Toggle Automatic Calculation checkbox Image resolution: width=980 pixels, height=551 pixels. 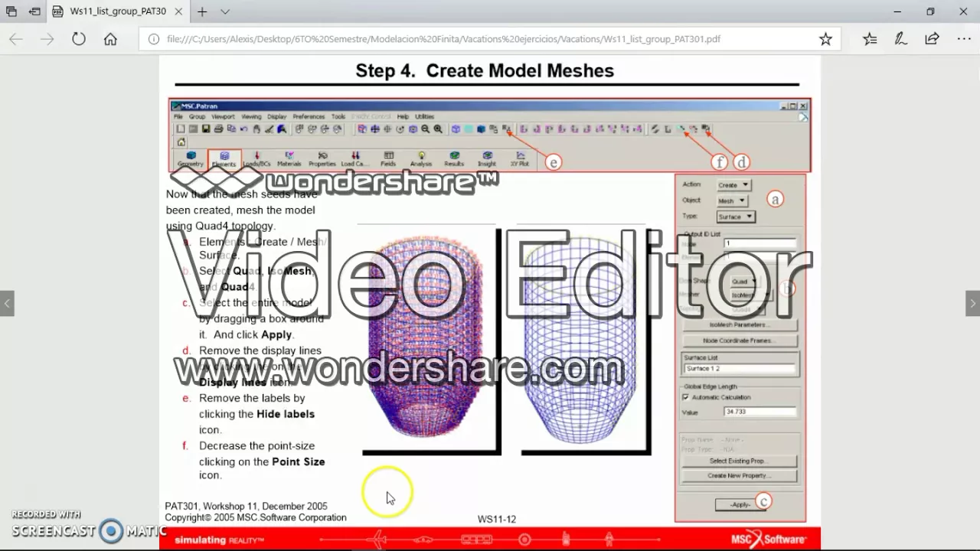685,397
